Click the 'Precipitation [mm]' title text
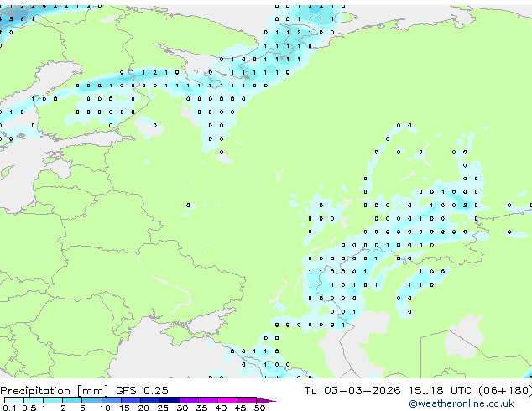 pyautogui.click(x=54, y=391)
